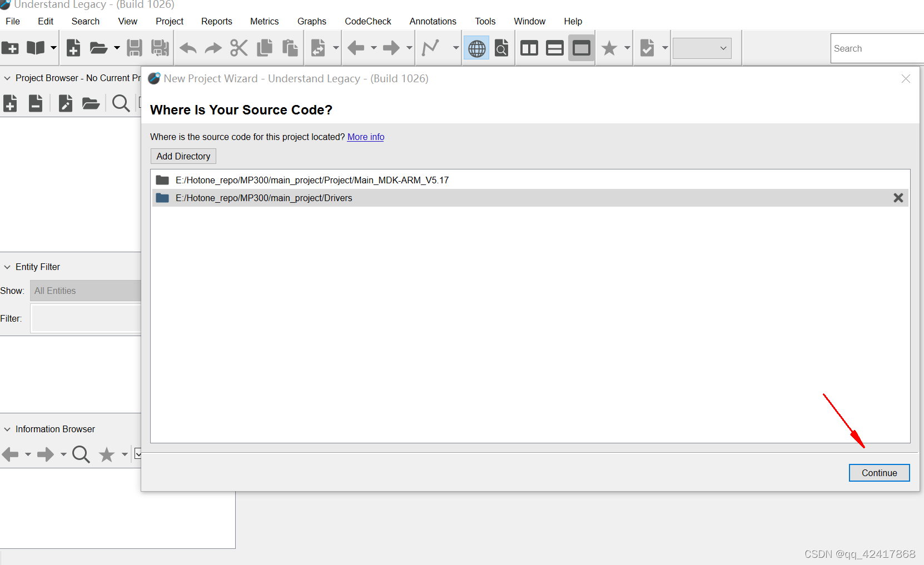Screen dimensions: 924x565
Task: Click the Copy icon in toolbar
Action: [x=265, y=48]
